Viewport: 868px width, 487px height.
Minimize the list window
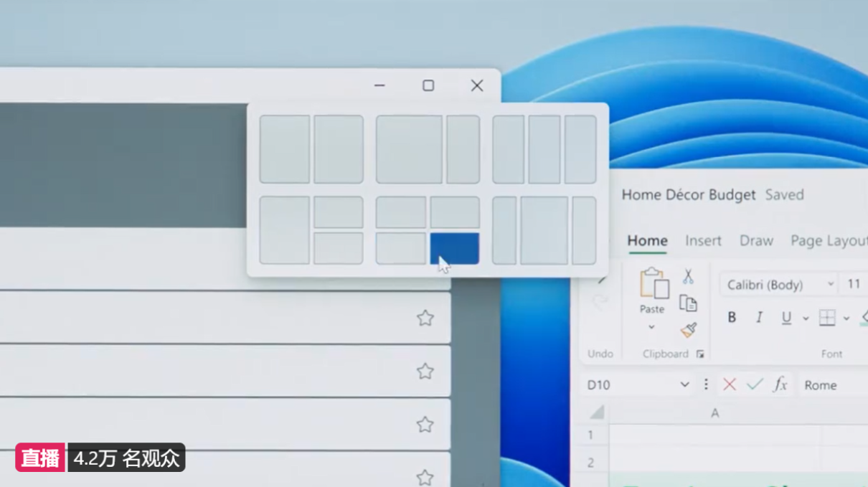[379, 85]
